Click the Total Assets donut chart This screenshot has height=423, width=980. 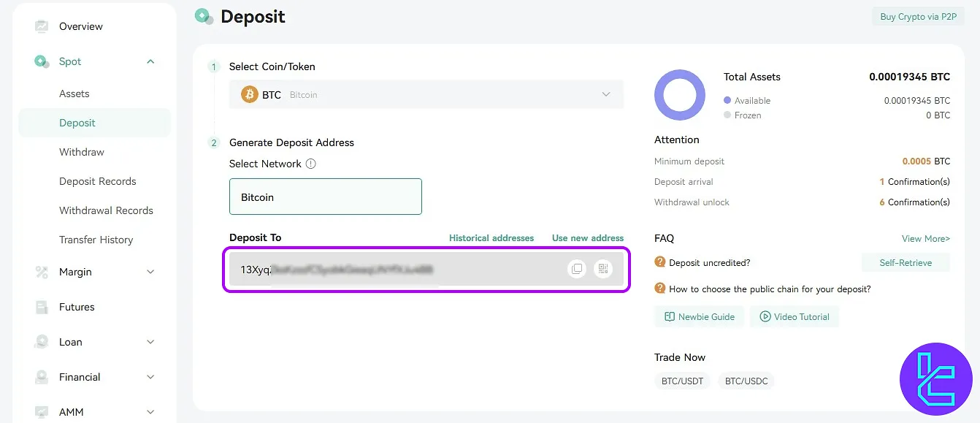[x=680, y=95]
